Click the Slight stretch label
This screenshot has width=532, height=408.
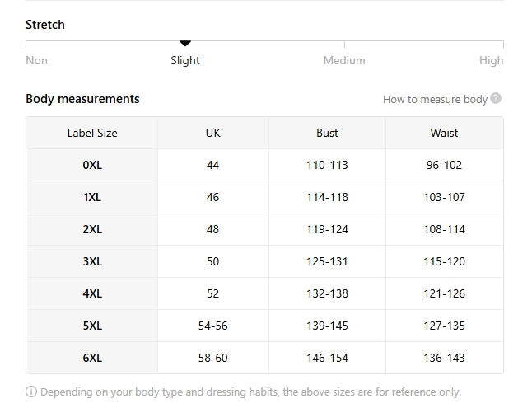[185, 60]
